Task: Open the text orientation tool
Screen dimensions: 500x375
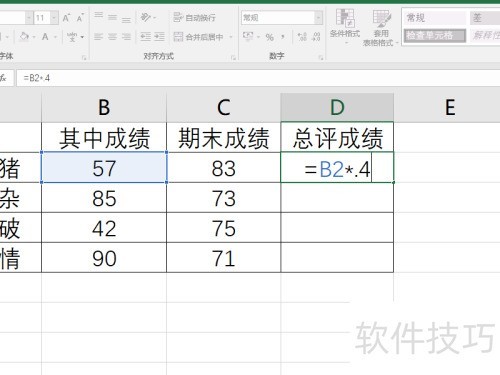Action: tap(145, 17)
